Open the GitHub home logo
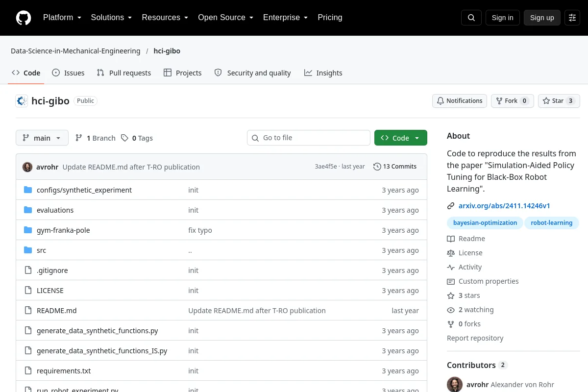This screenshot has height=392, width=588. 24,18
